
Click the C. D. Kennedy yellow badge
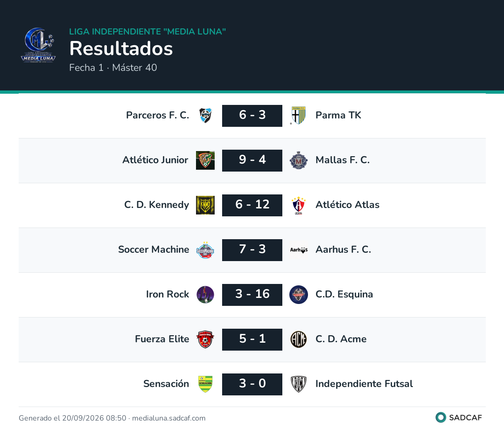click(205, 205)
